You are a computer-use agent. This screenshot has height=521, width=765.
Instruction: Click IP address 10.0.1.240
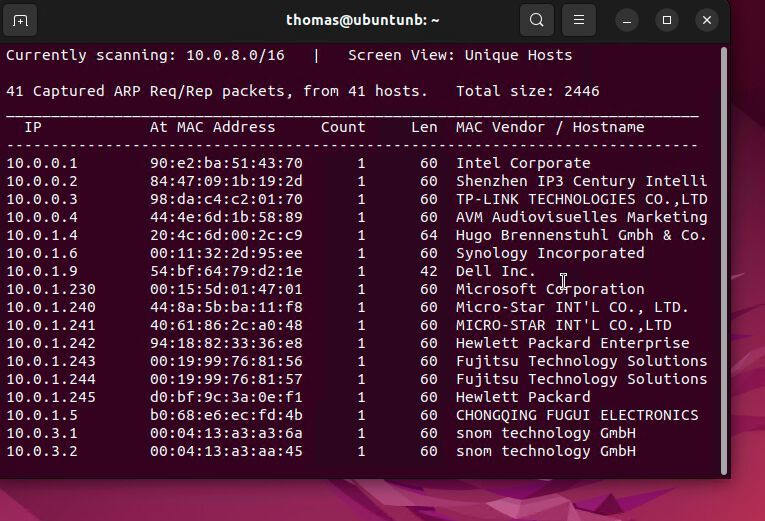point(51,307)
